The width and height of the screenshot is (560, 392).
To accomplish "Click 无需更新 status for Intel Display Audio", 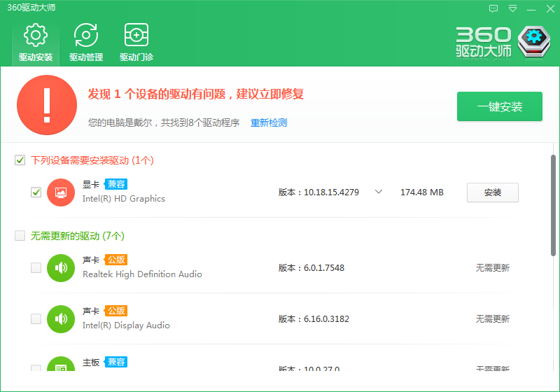I will click(x=493, y=318).
